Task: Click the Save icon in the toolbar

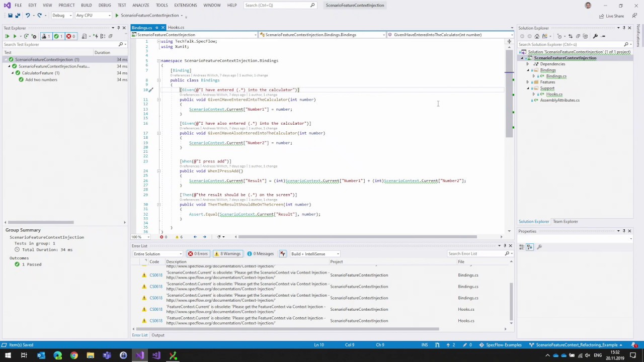Action: [10, 16]
